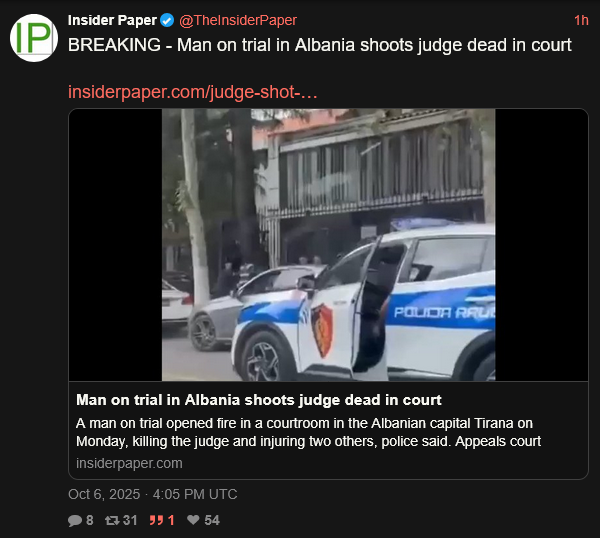This screenshot has height=538, width=600.
Task: Open the police car preview image
Action: pyautogui.click(x=328, y=245)
